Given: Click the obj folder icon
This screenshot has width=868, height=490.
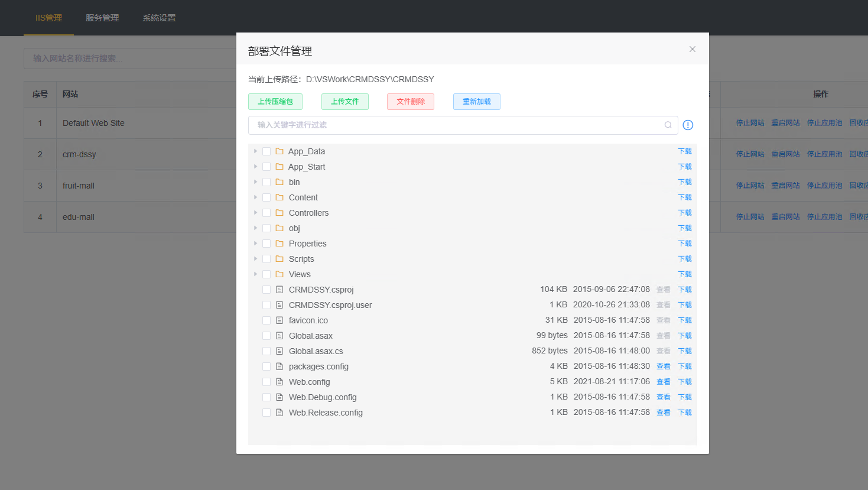Looking at the screenshot, I should [279, 228].
